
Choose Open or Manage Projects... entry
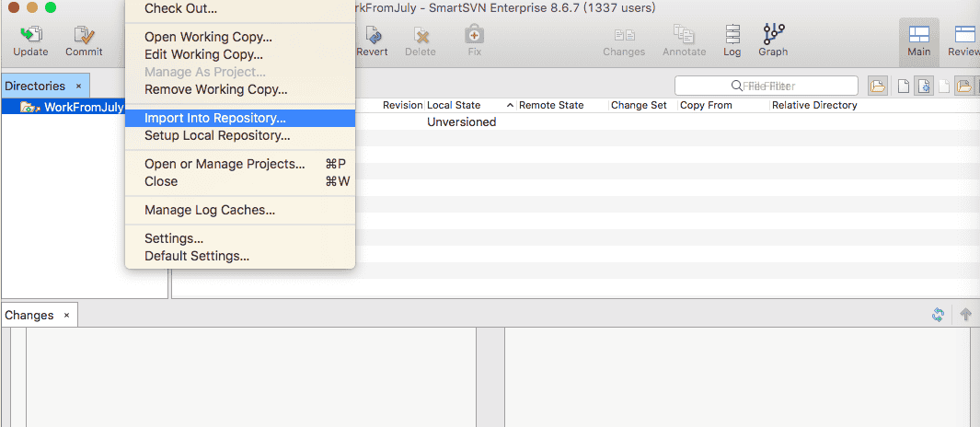[240, 164]
